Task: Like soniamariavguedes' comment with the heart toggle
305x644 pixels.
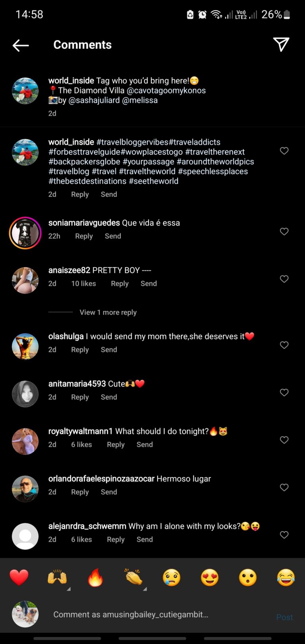Action: pyautogui.click(x=284, y=232)
